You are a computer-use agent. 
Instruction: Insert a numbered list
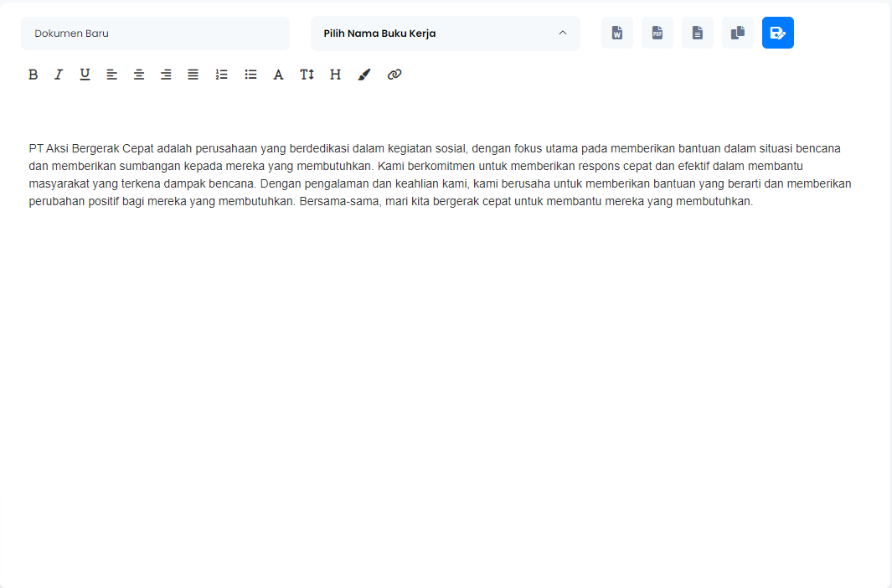(x=221, y=75)
